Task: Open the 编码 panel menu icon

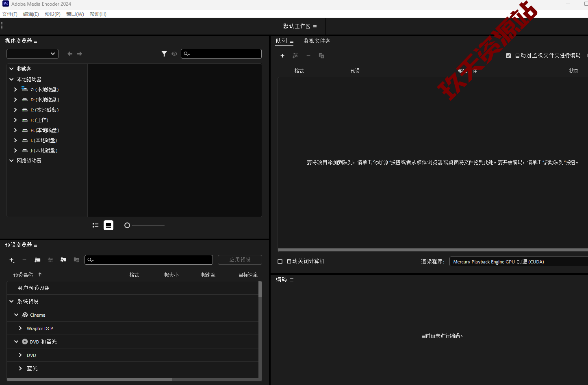Action: click(292, 280)
